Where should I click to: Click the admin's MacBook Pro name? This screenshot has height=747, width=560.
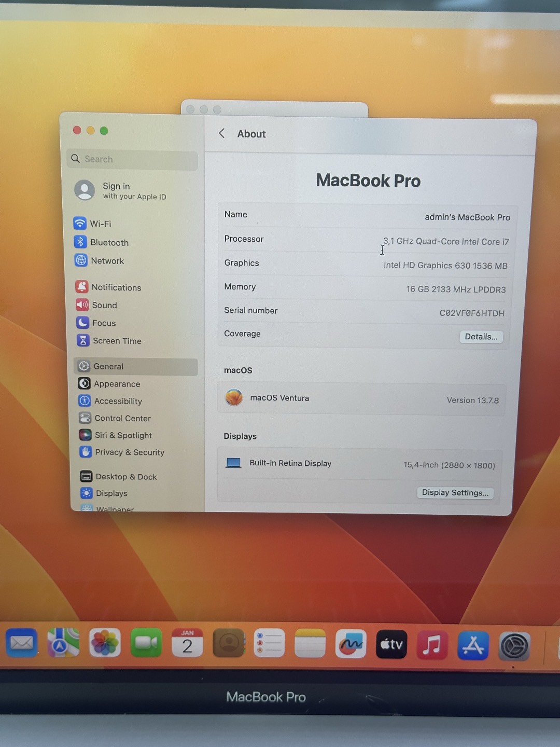(468, 217)
